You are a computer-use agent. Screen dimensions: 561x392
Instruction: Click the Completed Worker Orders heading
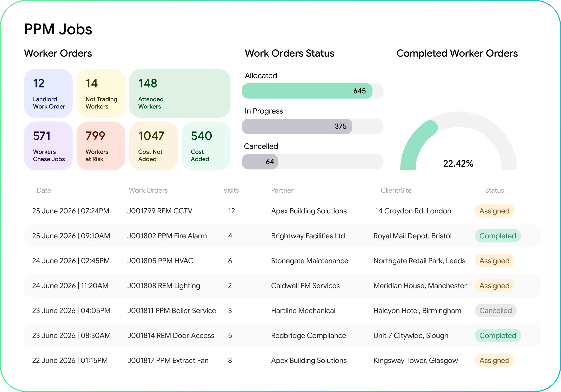pyautogui.click(x=457, y=53)
